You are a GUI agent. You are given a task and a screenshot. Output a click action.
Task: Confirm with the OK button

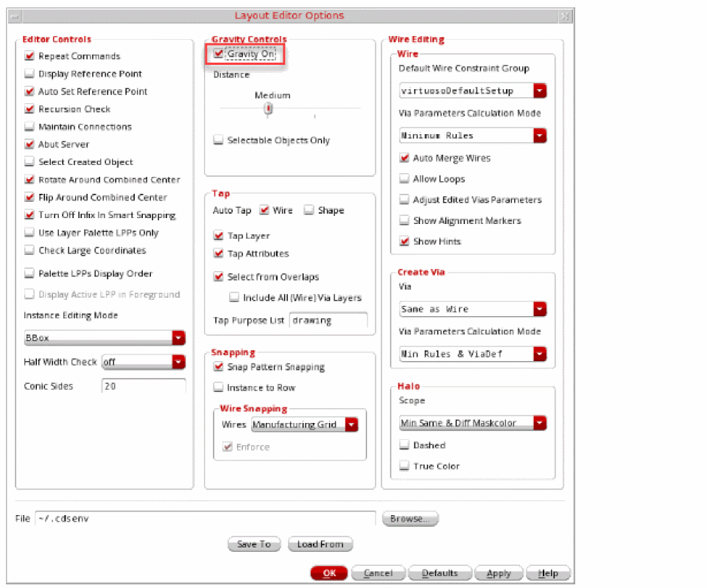point(329,573)
